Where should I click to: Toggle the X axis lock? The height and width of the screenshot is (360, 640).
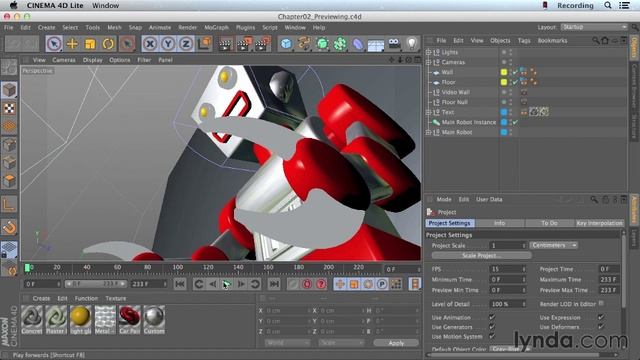pyautogui.click(x=150, y=44)
